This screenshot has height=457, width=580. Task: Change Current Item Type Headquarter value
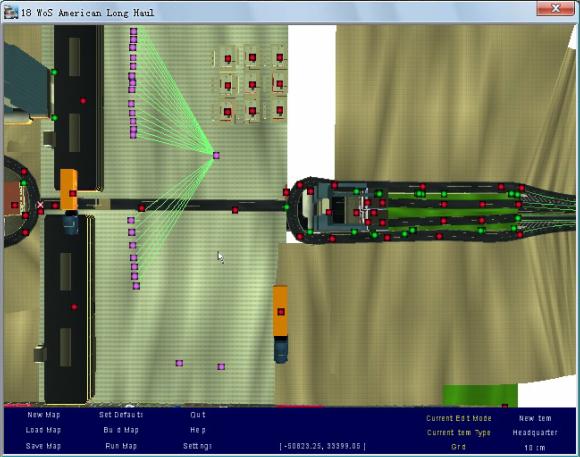pos(535,433)
